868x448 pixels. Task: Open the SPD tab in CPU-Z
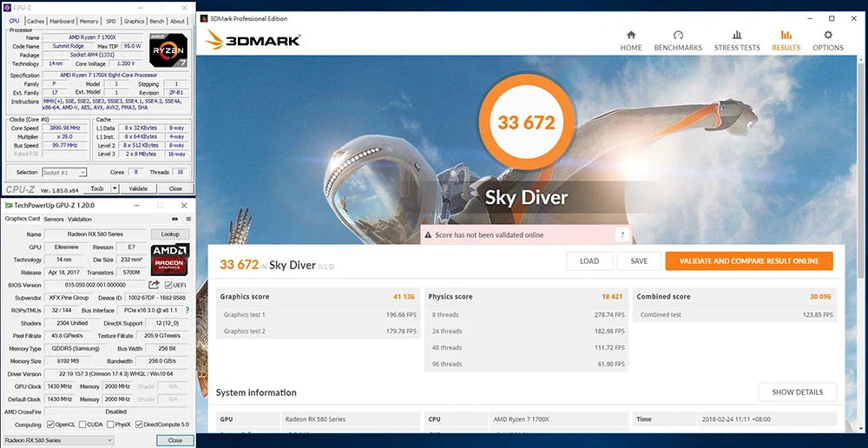(111, 21)
